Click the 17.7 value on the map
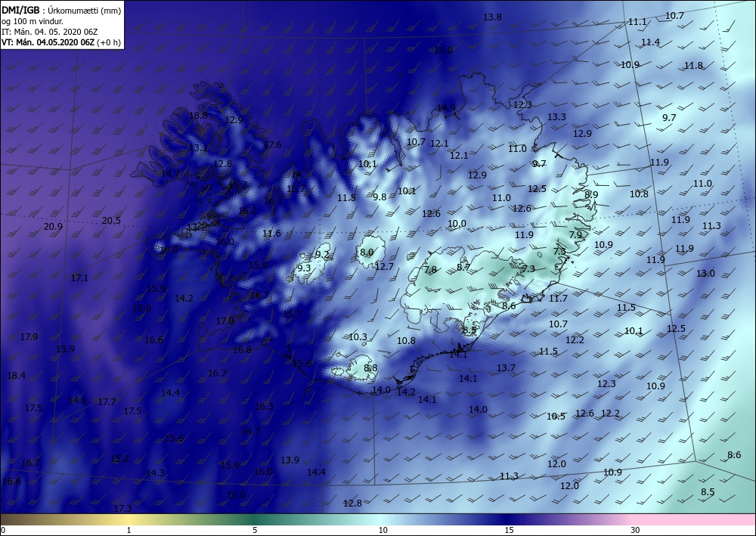This screenshot has width=756, height=536. coord(107,401)
